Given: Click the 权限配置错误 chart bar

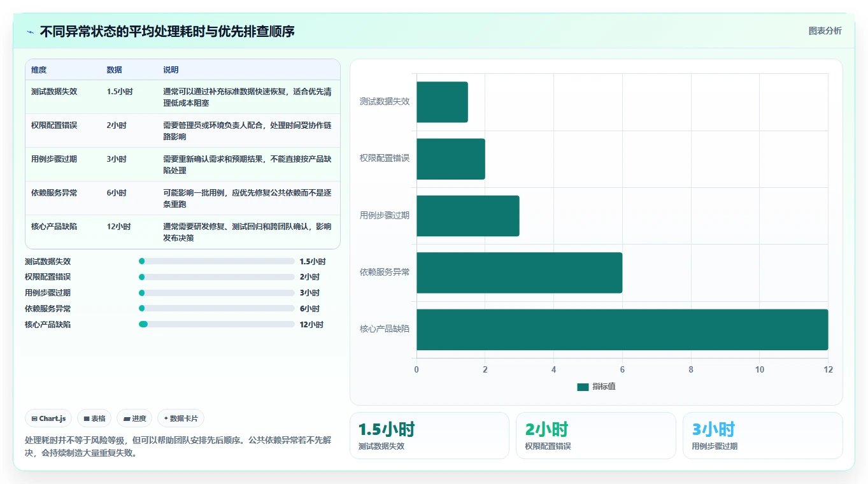Looking at the screenshot, I should point(451,159).
